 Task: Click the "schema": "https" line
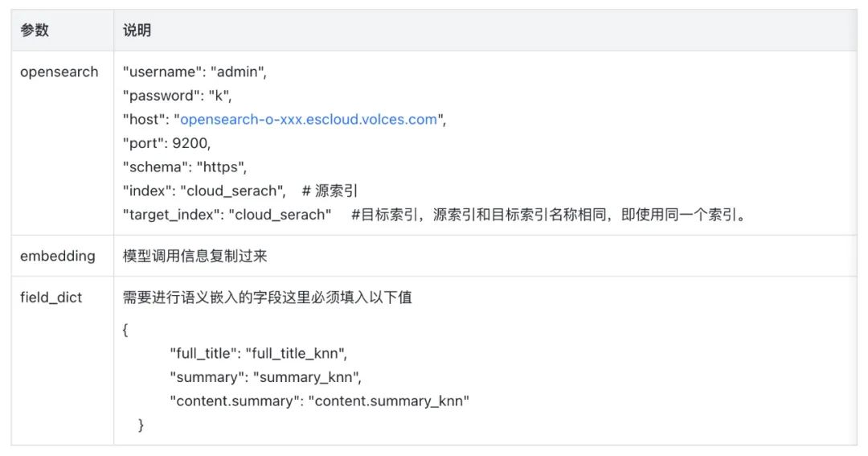(x=185, y=167)
